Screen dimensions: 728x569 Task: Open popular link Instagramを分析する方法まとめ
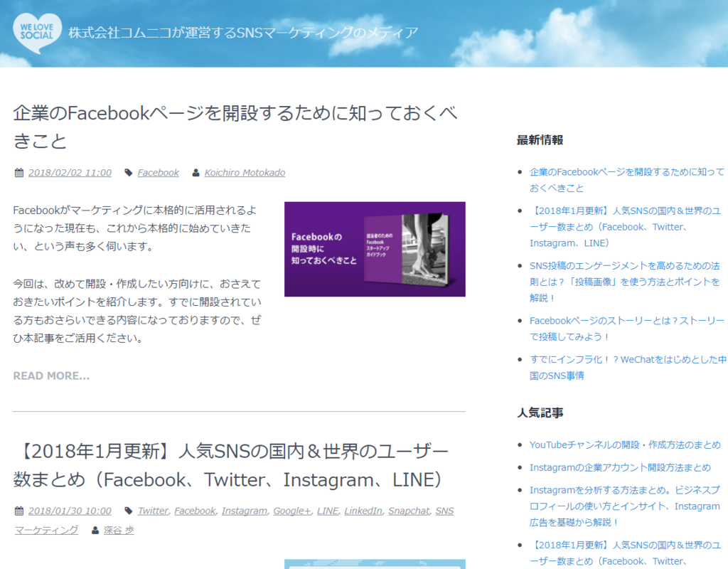pyautogui.click(x=625, y=506)
